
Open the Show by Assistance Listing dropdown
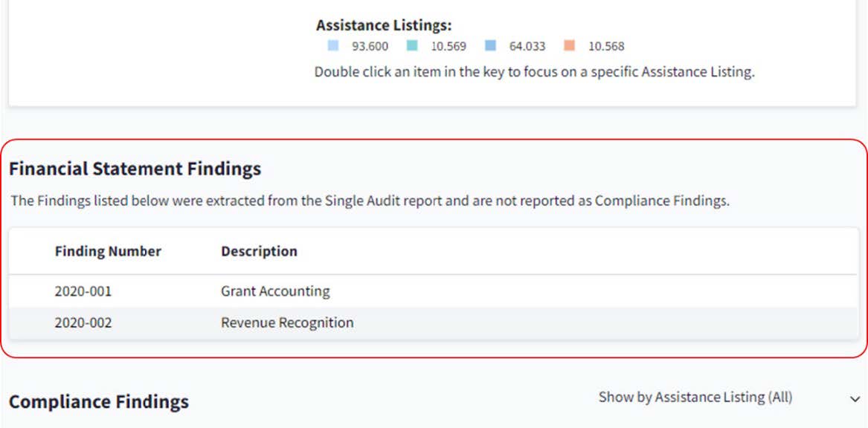(695, 398)
